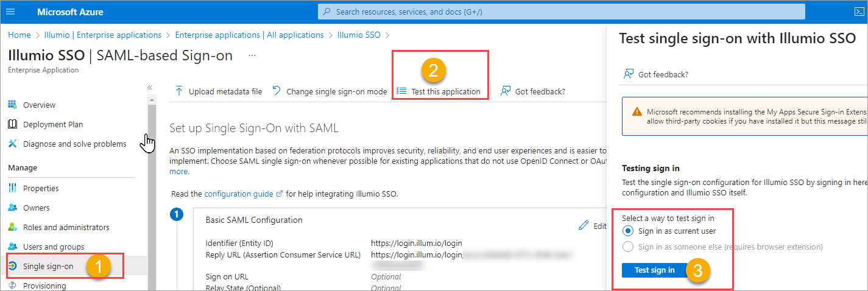Viewport: 868px width, 291px height.
Task: Open the ellipsis more options menu
Action: pos(252,55)
